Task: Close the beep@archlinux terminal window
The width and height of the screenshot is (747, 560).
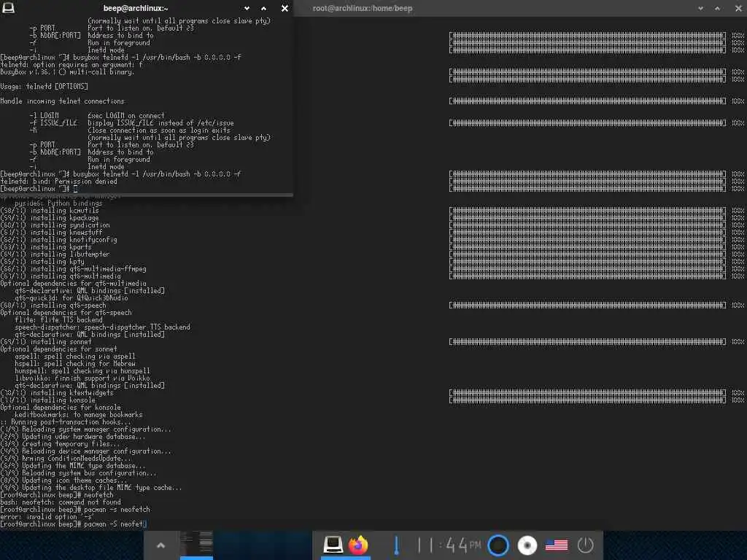Action: (285, 8)
